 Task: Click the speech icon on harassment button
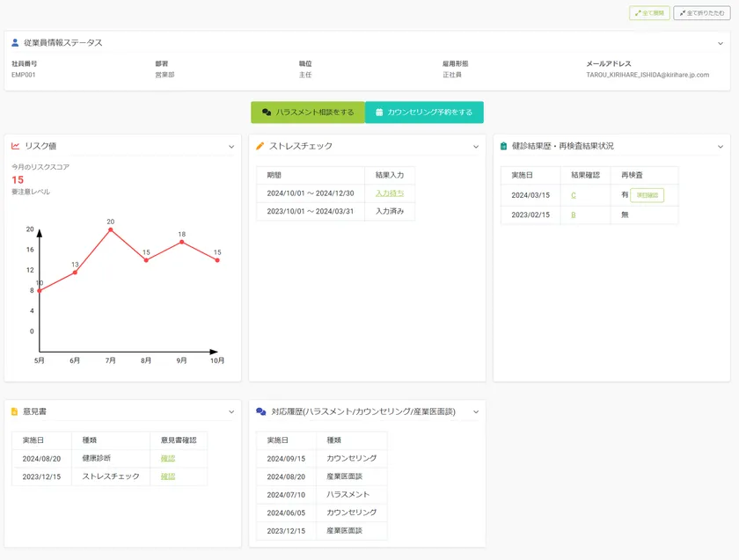click(x=267, y=113)
